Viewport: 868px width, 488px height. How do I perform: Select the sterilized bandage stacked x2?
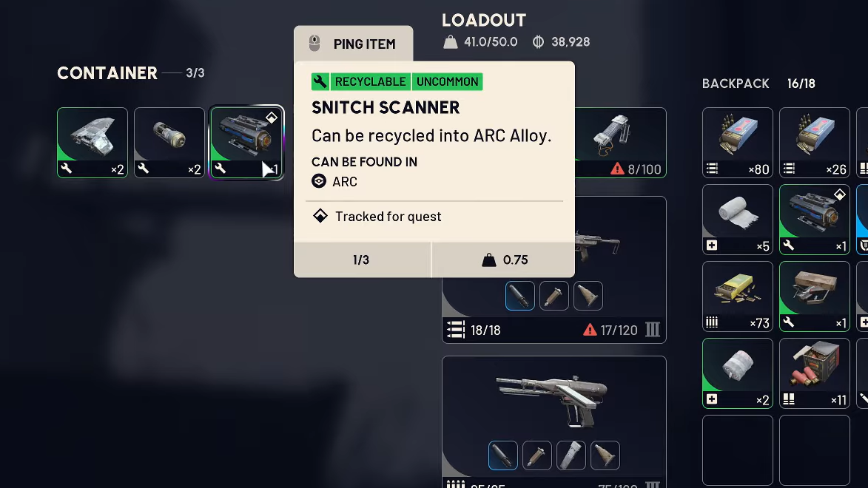(x=737, y=373)
